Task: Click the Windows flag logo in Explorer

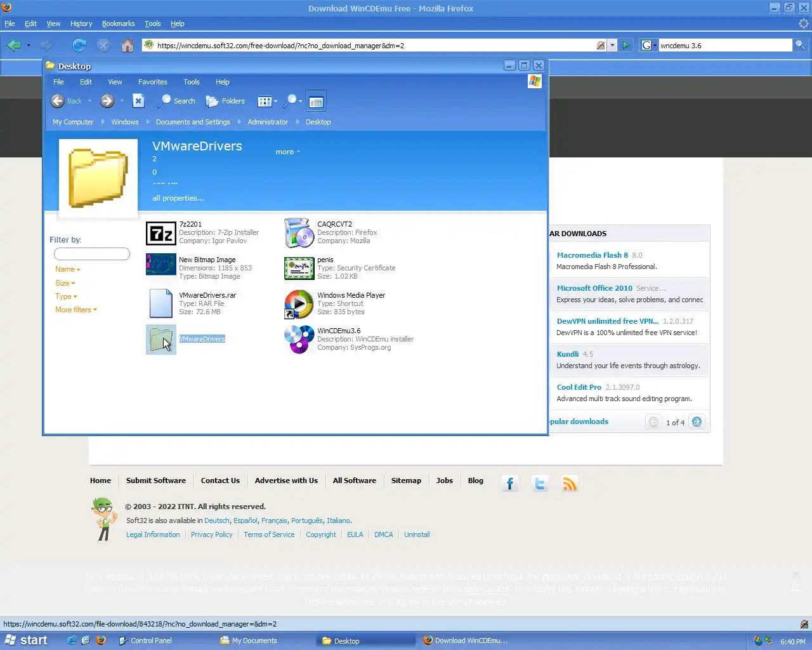Action: (x=535, y=81)
